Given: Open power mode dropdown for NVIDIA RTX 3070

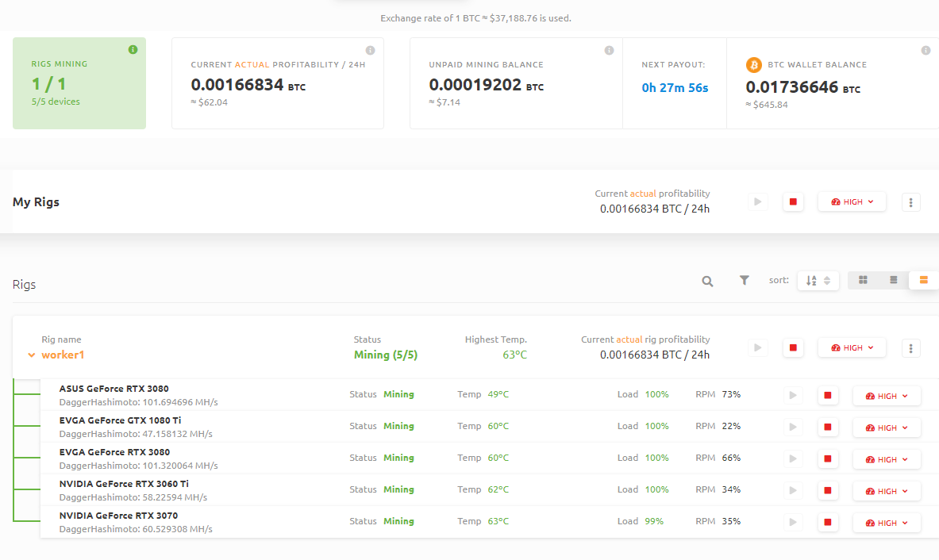Looking at the screenshot, I should (x=886, y=523).
